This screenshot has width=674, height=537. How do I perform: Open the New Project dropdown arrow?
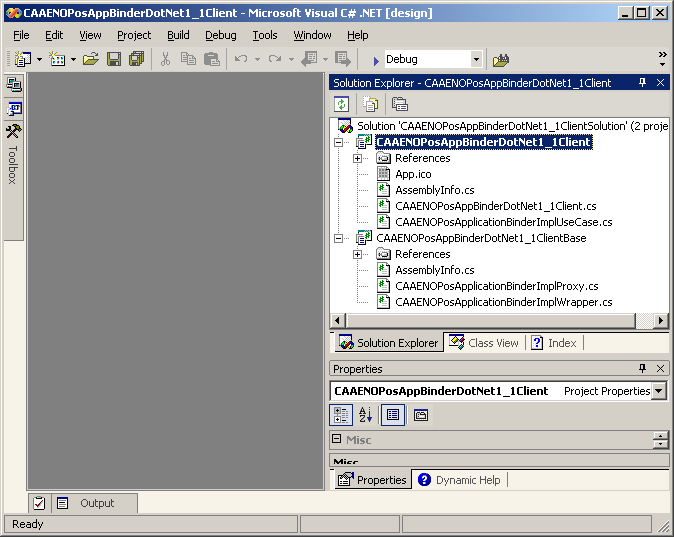(x=40, y=59)
